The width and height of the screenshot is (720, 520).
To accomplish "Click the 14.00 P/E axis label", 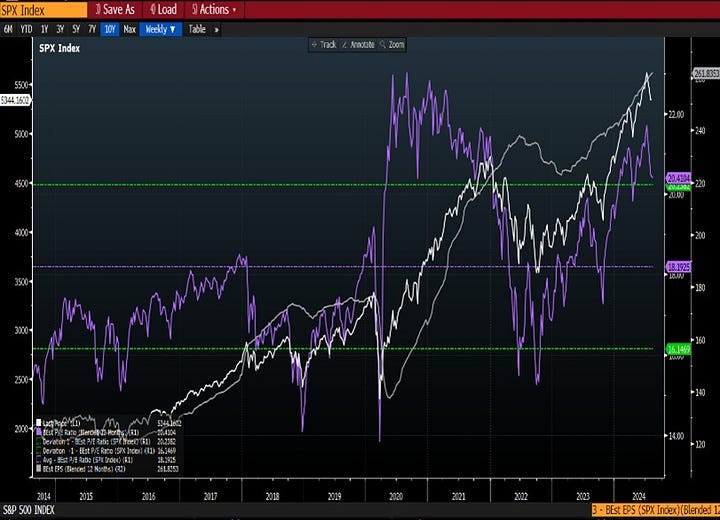I will pyautogui.click(x=676, y=435).
